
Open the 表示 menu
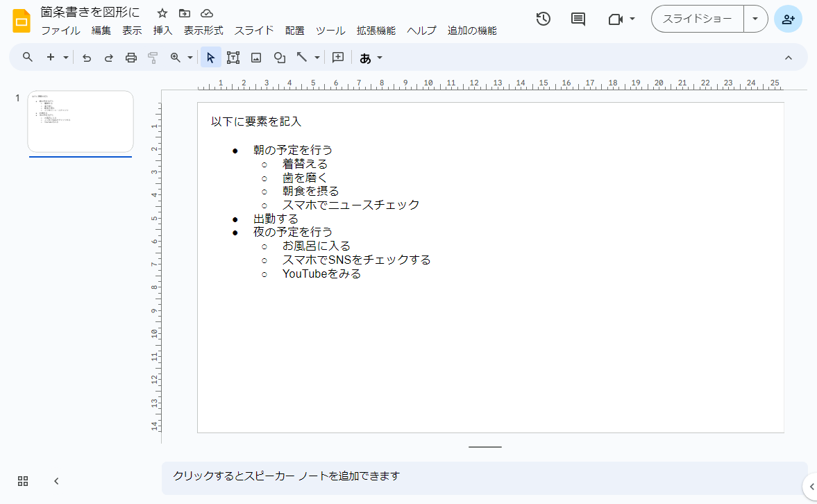coord(132,31)
